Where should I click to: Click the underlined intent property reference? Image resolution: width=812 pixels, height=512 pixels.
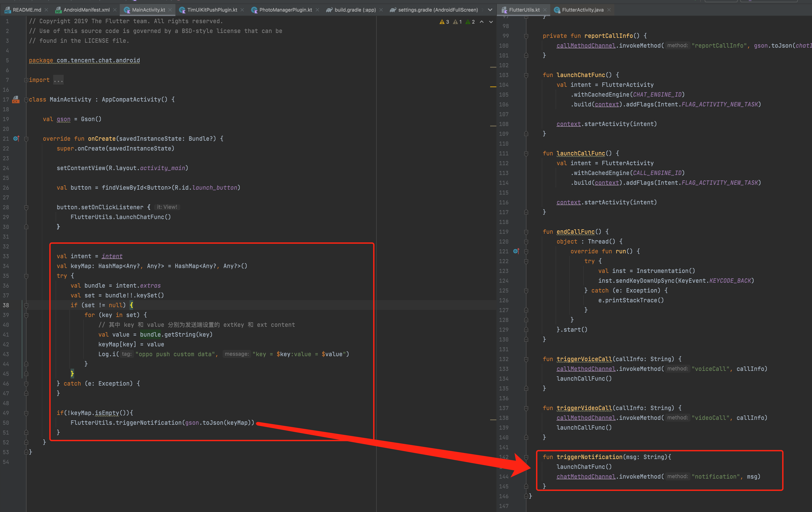point(112,256)
